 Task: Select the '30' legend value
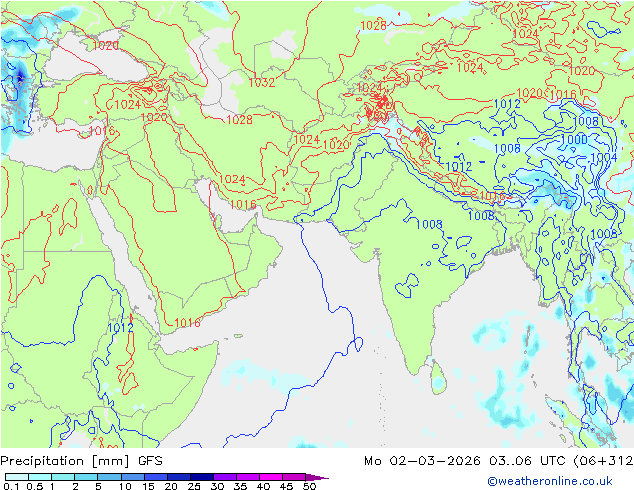click(217, 486)
